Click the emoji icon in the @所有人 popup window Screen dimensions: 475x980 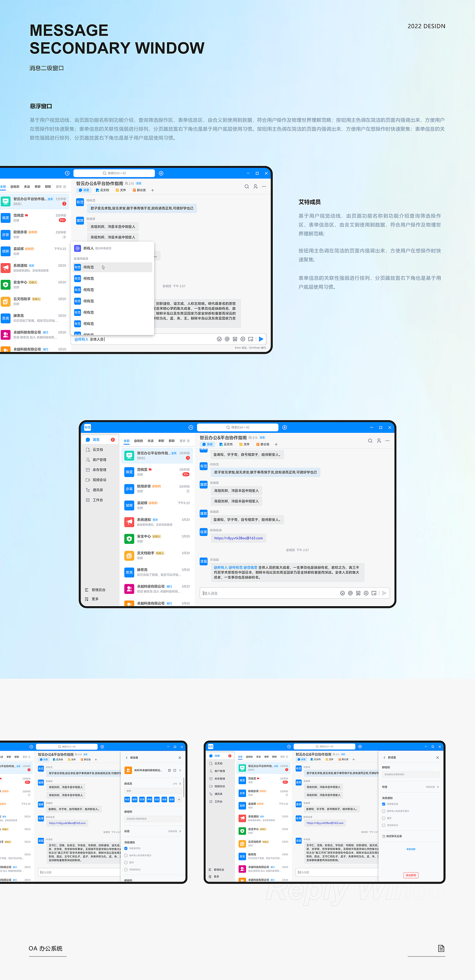point(219,339)
